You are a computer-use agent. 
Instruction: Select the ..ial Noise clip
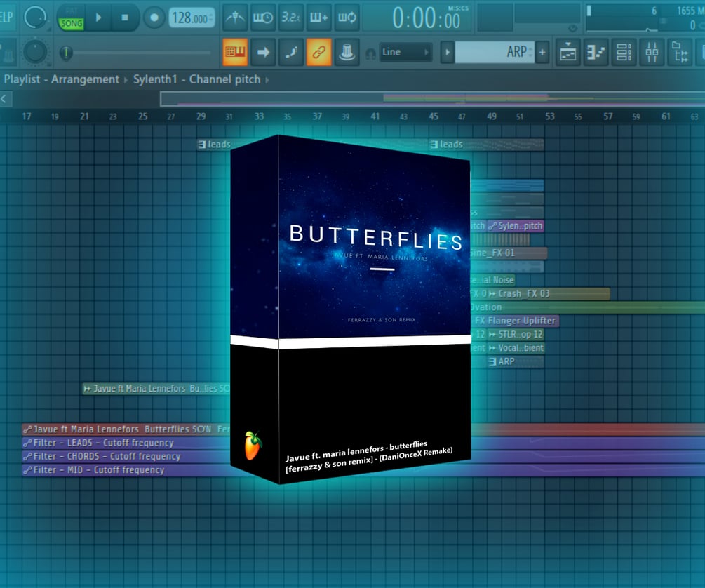click(492, 280)
